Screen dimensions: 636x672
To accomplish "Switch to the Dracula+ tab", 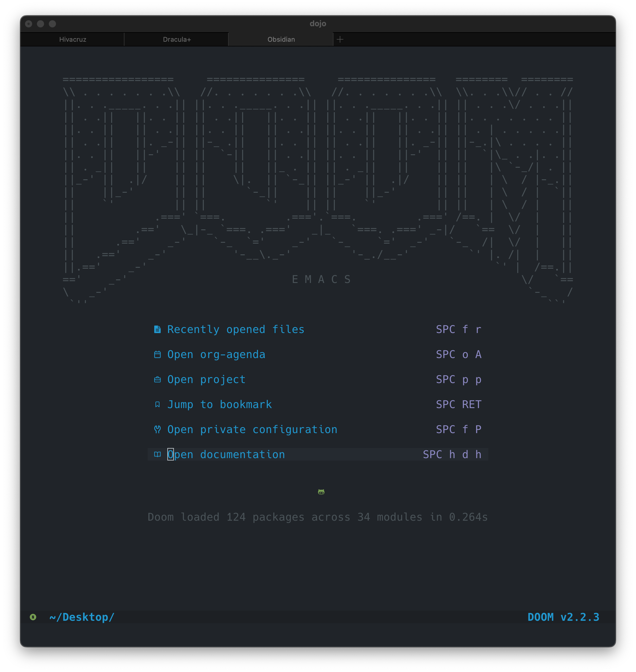I will click(177, 39).
